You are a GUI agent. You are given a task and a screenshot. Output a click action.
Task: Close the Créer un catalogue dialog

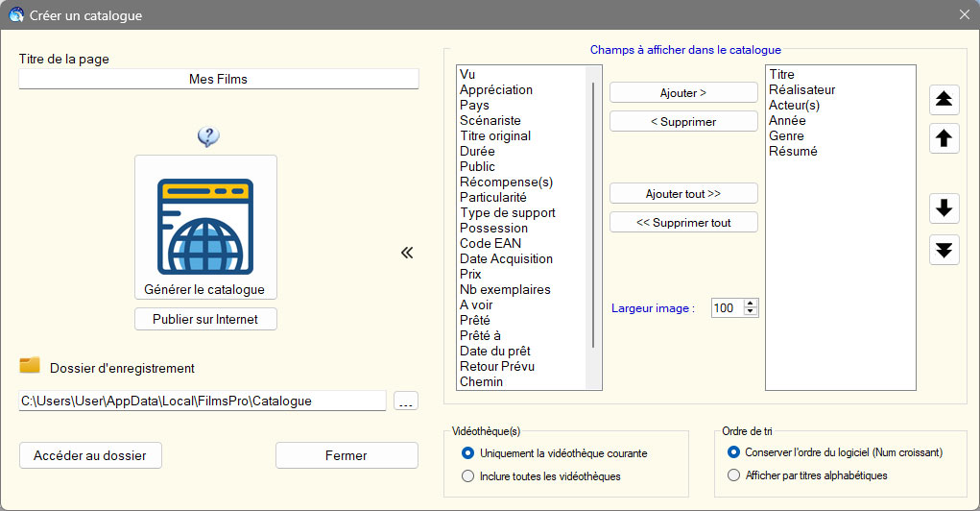point(965,14)
